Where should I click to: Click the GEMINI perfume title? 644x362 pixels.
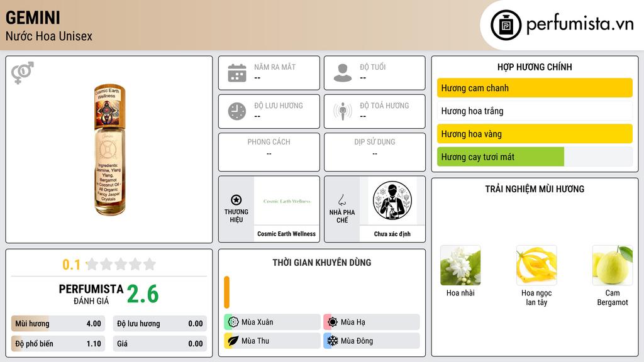point(33,18)
